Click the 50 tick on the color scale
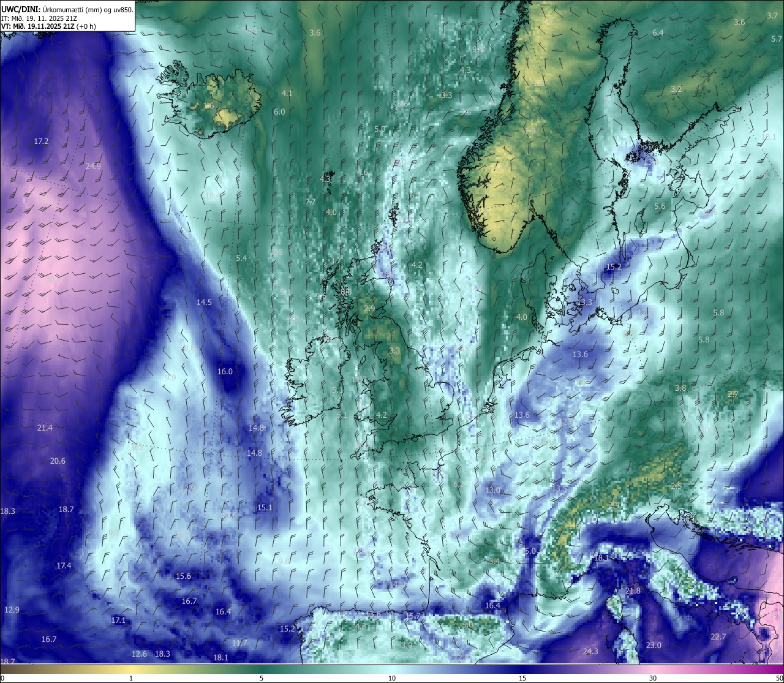This screenshot has width=784, height=683. (779, 678)
